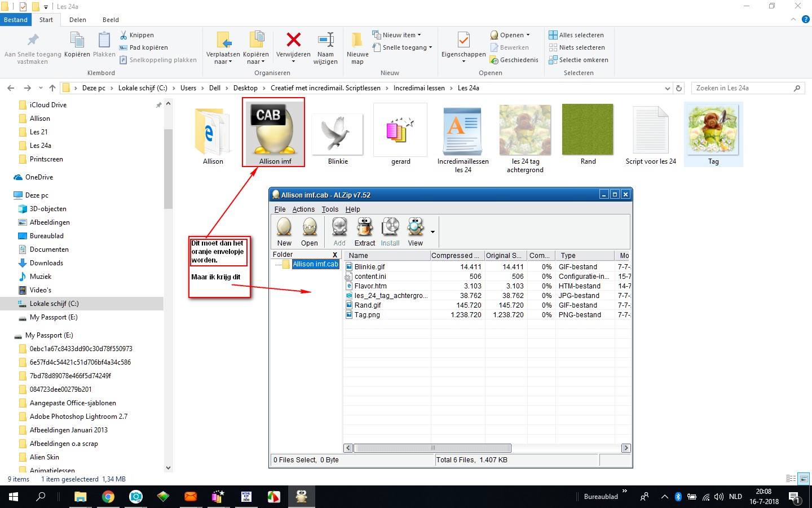Image resolution: width=812 pixels, height=508 pixels.
Task: Open the address bar history dropdown
Action: (668, 88)
